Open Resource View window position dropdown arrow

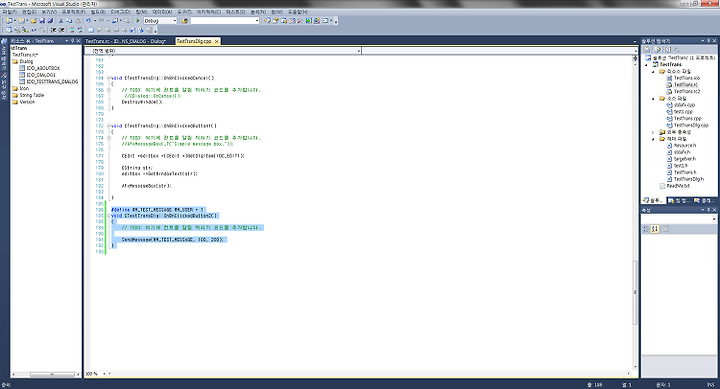pos(67,41)
